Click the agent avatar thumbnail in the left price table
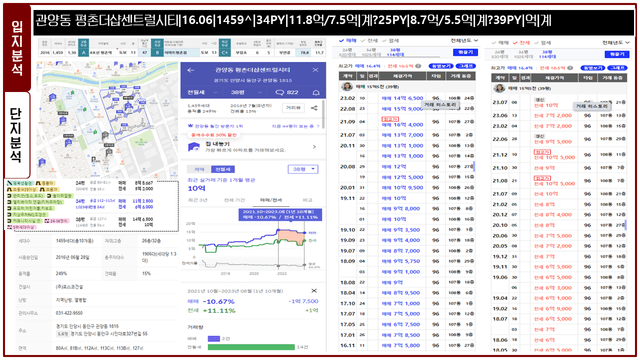Screen dimensions: 640x360 (347, 87)
